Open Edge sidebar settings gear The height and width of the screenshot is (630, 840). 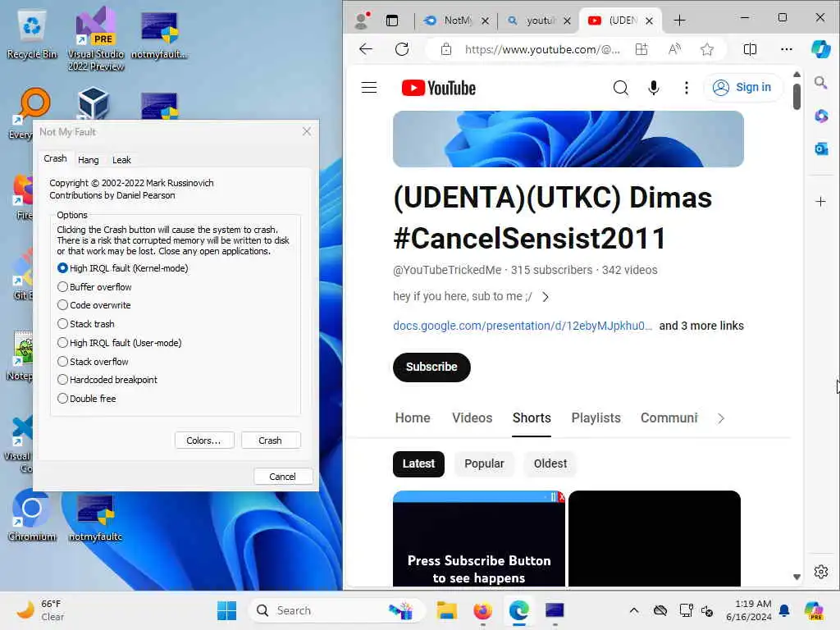tap(820, 572)
